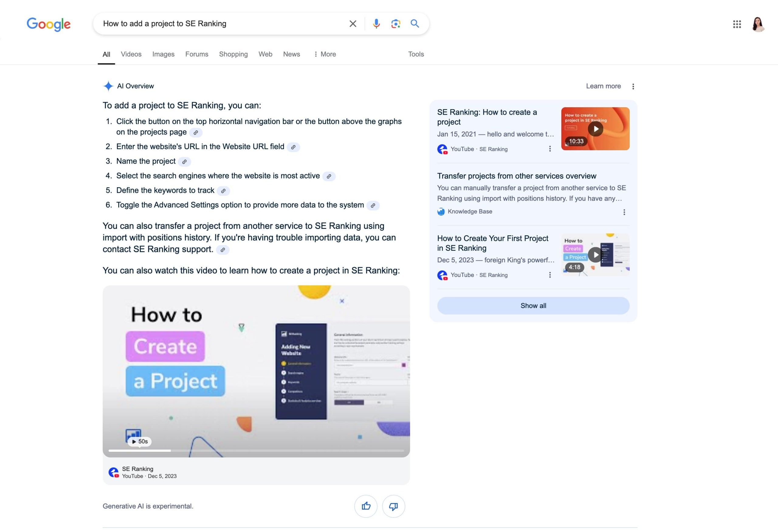Click the Google logo
The image size is (778, 532).
click(49, 24)
